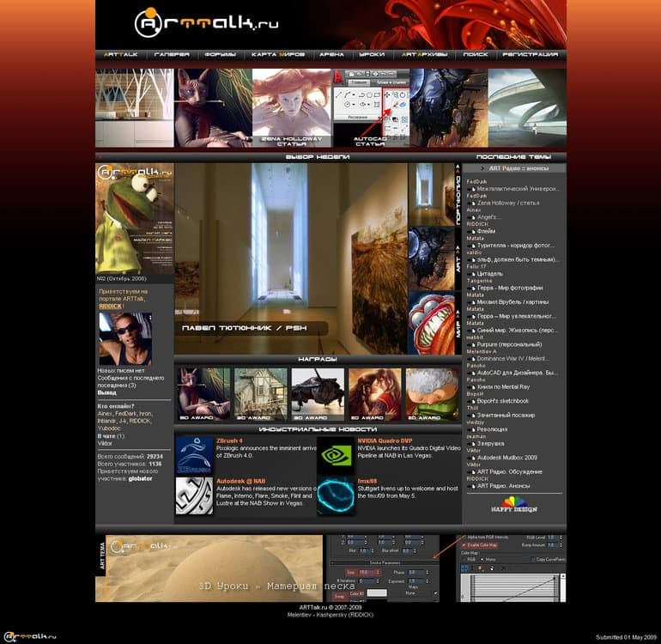Click the vertical ART TEMA label
661x644 pixels.
tap(102, 556)
